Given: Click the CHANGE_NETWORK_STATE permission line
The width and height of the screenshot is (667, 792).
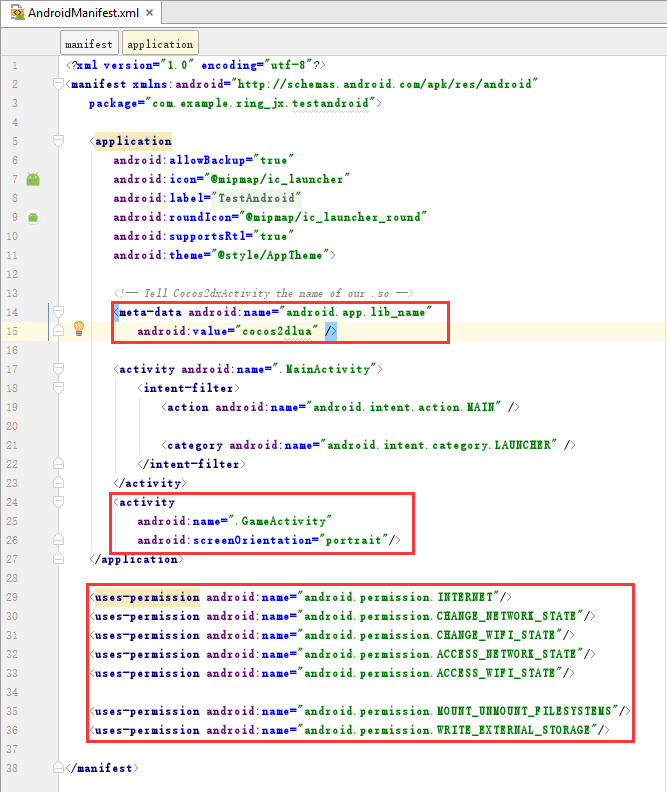Looking at the screenshot, I should coord(343,616).
